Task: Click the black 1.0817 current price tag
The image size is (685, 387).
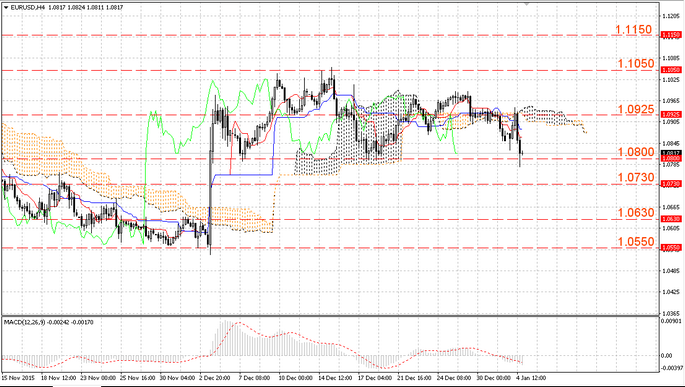Action: 671,153
